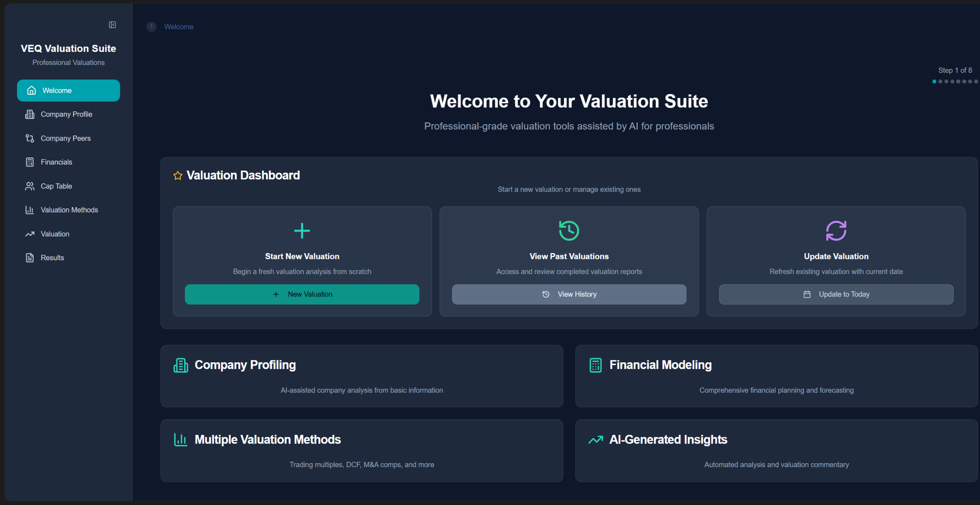Open the Company Profiling feature card
This screenshot has width=980, height=505.
pyautogui.click(x=361, y=376)
